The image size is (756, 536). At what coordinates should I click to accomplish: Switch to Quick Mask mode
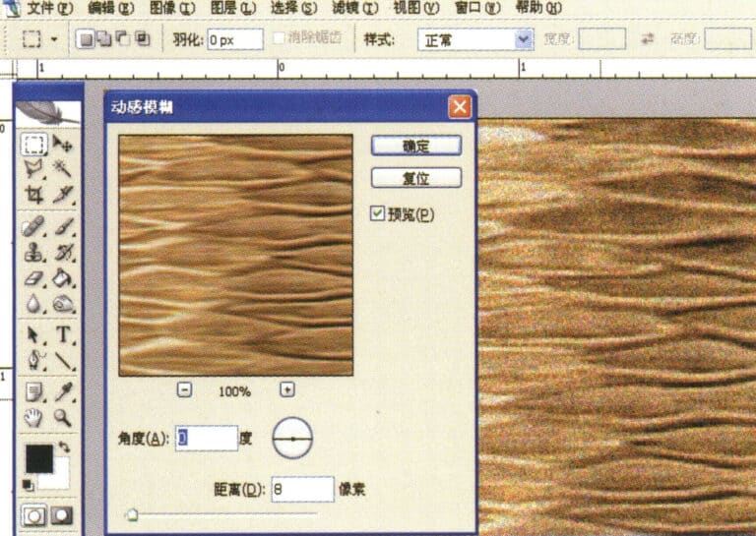coord(62,515)
